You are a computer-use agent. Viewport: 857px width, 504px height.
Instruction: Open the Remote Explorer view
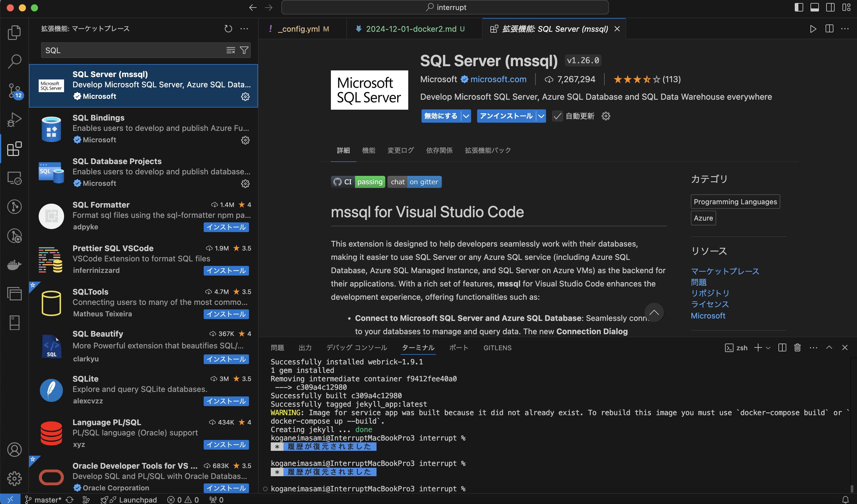[x=14, y=178]
